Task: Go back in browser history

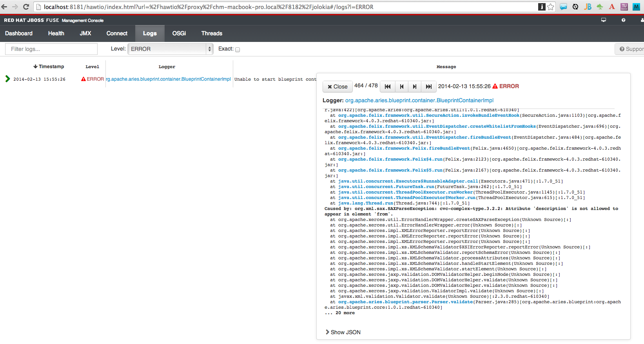Action: click(x=4, y=7)
